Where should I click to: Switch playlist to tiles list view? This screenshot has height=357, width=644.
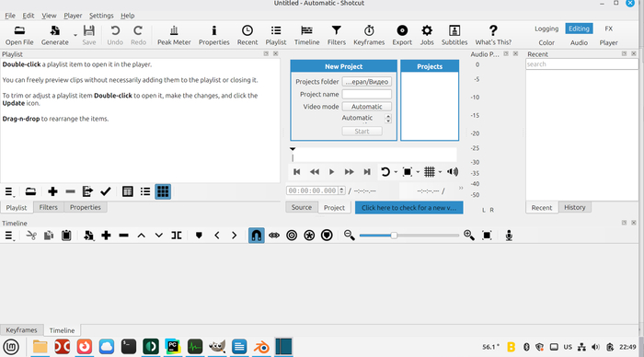[x=145, y=191]
